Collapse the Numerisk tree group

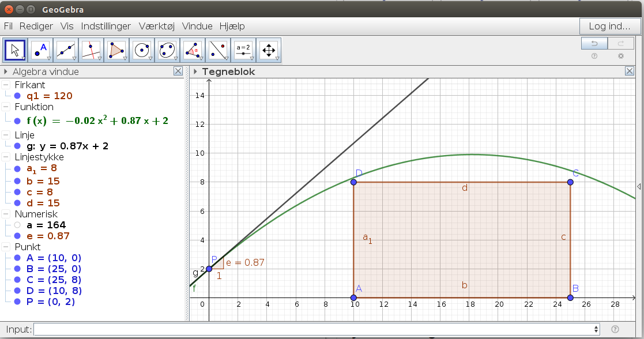coord(6,214)
